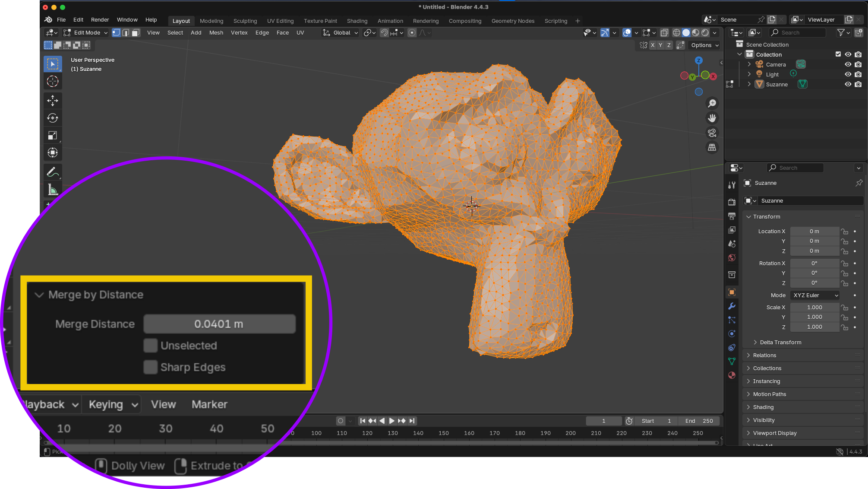Pin the Suzanne properties context
868x489 pixels.
coord(859,183)
